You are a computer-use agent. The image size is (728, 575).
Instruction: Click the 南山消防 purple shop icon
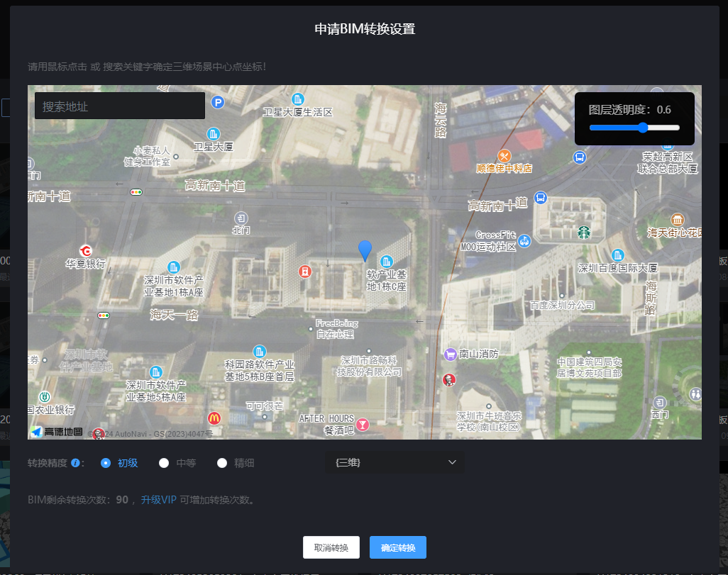coord(449,354)
